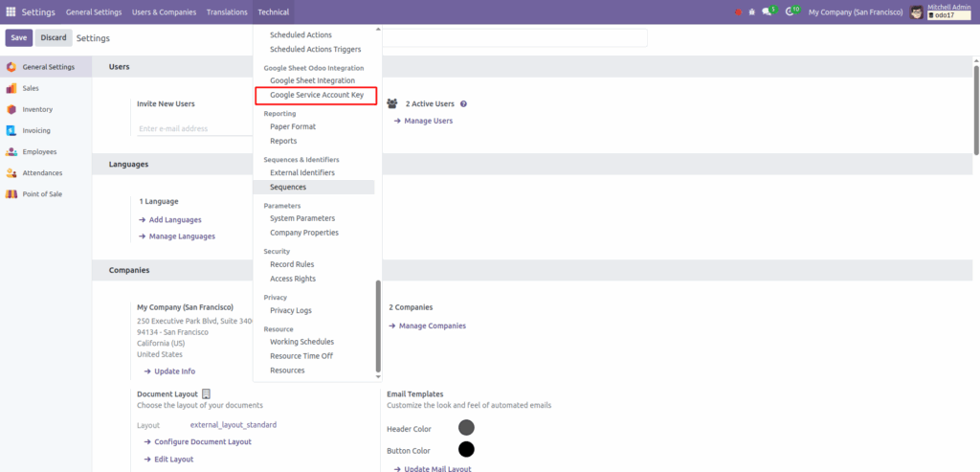Open the Technical menu
The image size is (980, 472).
[273, 11]
